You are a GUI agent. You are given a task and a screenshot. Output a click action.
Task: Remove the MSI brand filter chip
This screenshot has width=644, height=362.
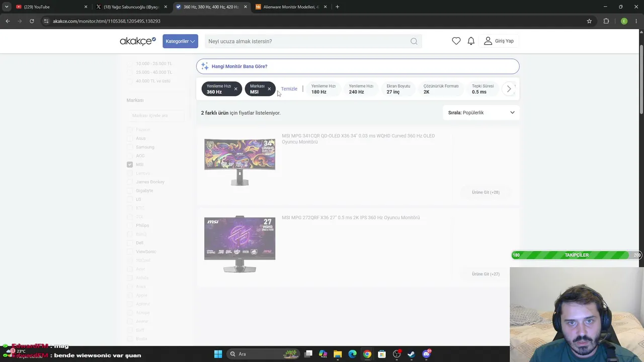(269, 89)
